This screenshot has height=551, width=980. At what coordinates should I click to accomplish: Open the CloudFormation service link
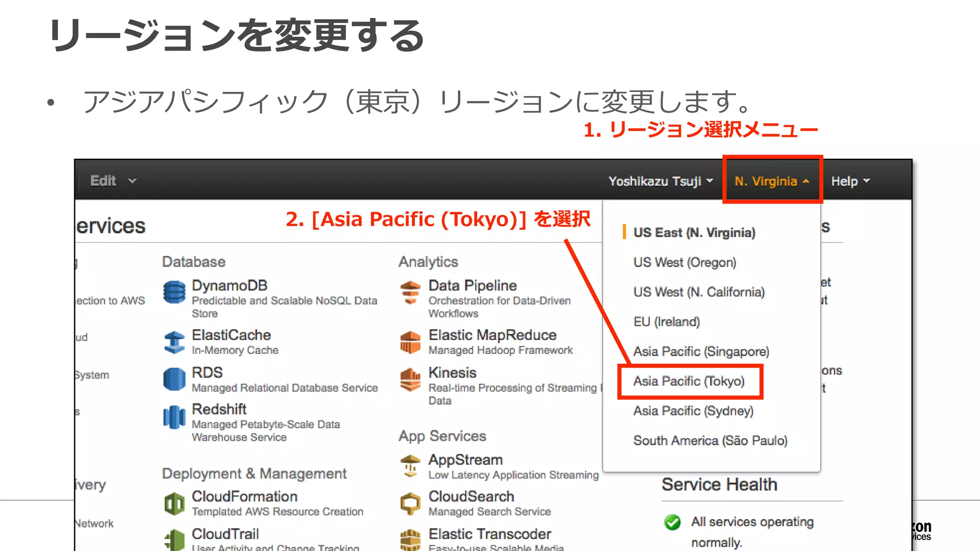point(245,496)
